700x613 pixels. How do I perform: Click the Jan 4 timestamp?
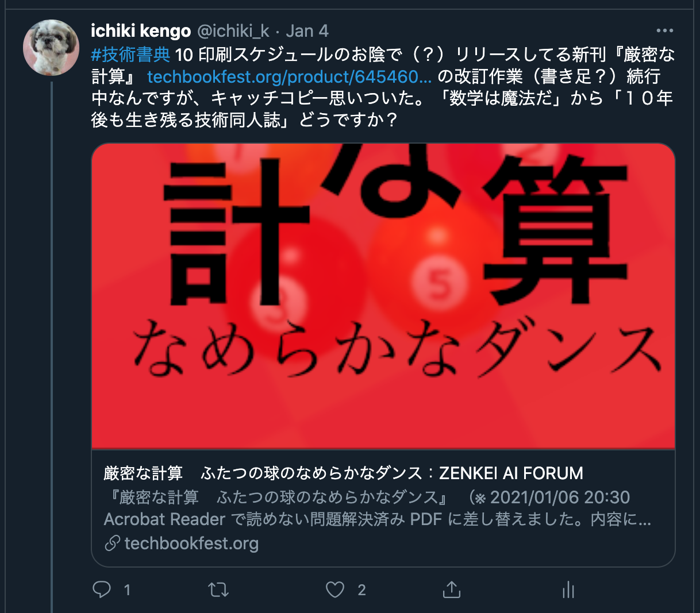[307, 30]
